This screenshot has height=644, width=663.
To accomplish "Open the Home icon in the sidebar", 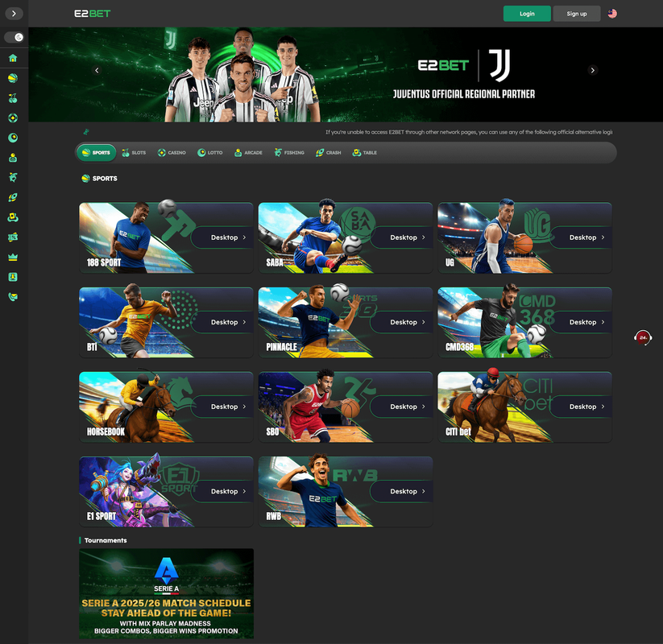I will (13, 58).
